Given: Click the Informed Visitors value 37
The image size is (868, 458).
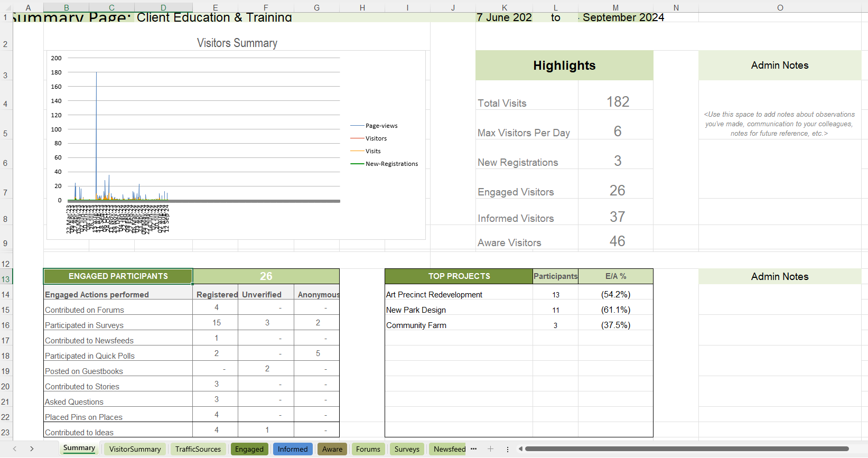Looking at the screenshot, I should click(x=618, y=217).
